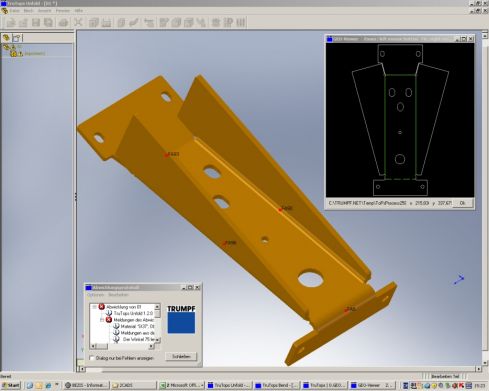Click the Open file toolbar icon
Image resolution: width=489 pixels, height=391 pixels.
23,23
